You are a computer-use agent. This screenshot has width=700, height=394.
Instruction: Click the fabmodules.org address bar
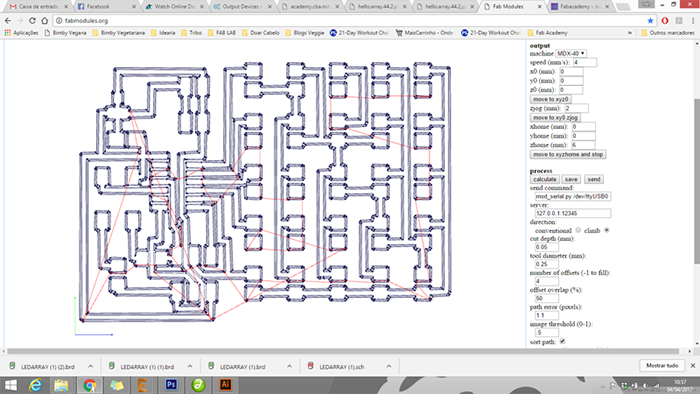click(348, 21)
